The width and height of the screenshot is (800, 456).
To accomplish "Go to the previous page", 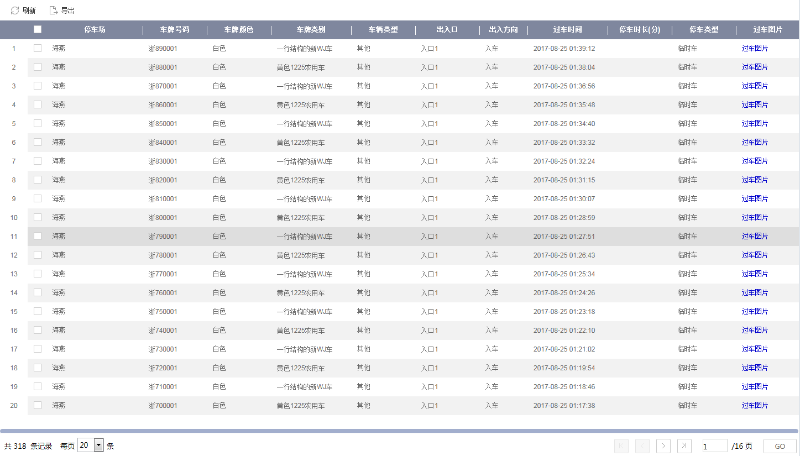I will coord(642,445).
